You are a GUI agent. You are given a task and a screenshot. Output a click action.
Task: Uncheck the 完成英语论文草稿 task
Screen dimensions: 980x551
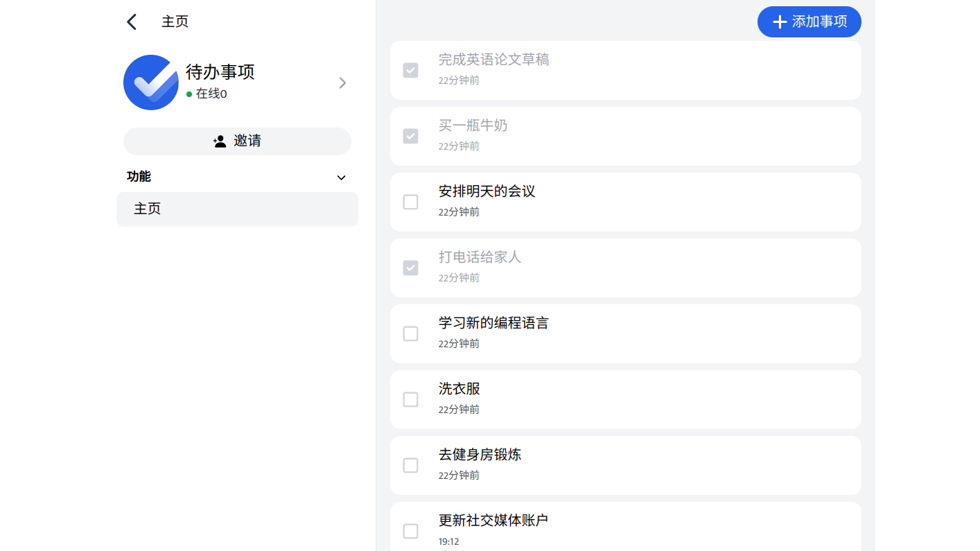tap(410, 70)
